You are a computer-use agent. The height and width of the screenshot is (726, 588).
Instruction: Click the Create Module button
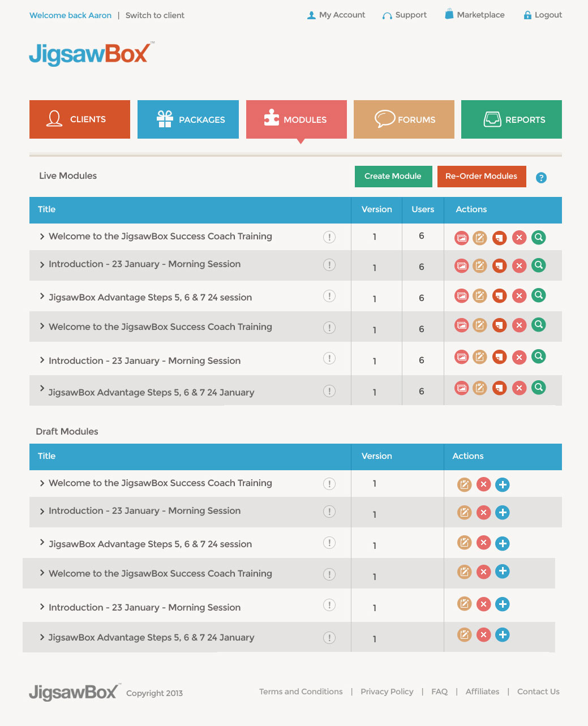click(393, 176)
